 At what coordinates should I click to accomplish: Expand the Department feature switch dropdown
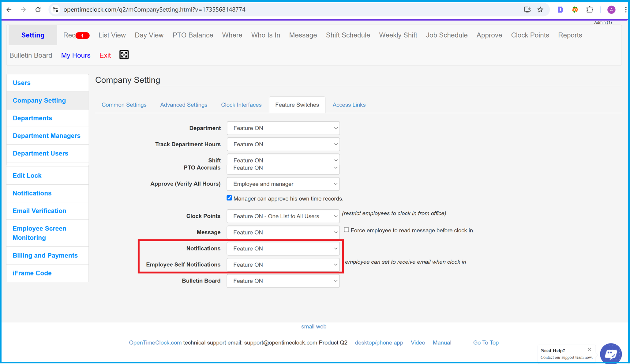coord(283,128)
